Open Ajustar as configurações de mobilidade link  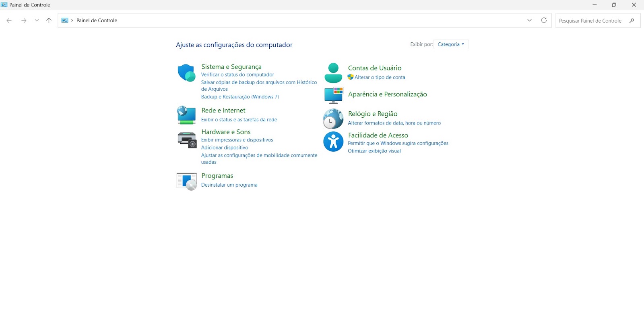[x=259, y=158]
